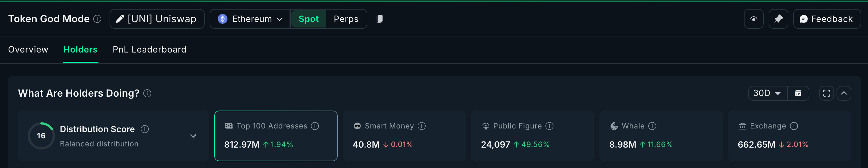This screenshot has height=168, width=868.
Task: Click info icon next to Exchange
Action: (794, 126)
